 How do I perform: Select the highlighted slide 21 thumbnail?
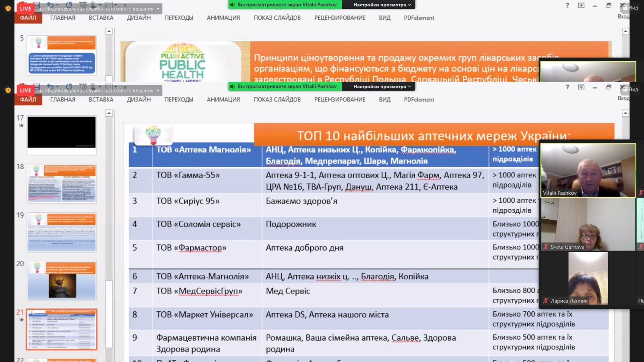(x=62, y=329)
